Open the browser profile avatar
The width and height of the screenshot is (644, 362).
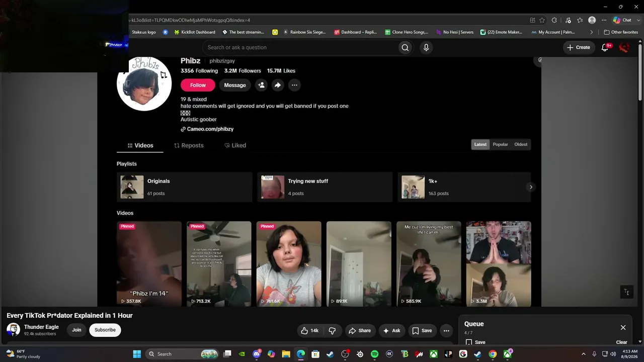592,20
